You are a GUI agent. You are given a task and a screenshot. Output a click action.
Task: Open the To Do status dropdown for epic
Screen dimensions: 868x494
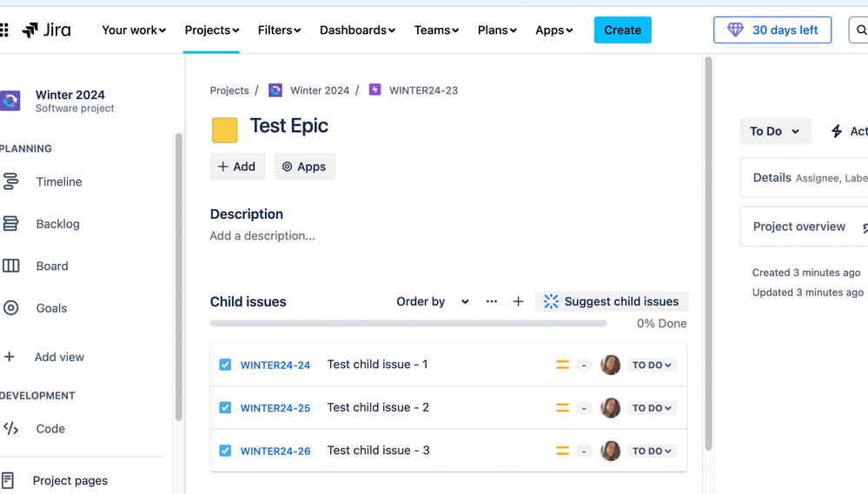[775, 131]
